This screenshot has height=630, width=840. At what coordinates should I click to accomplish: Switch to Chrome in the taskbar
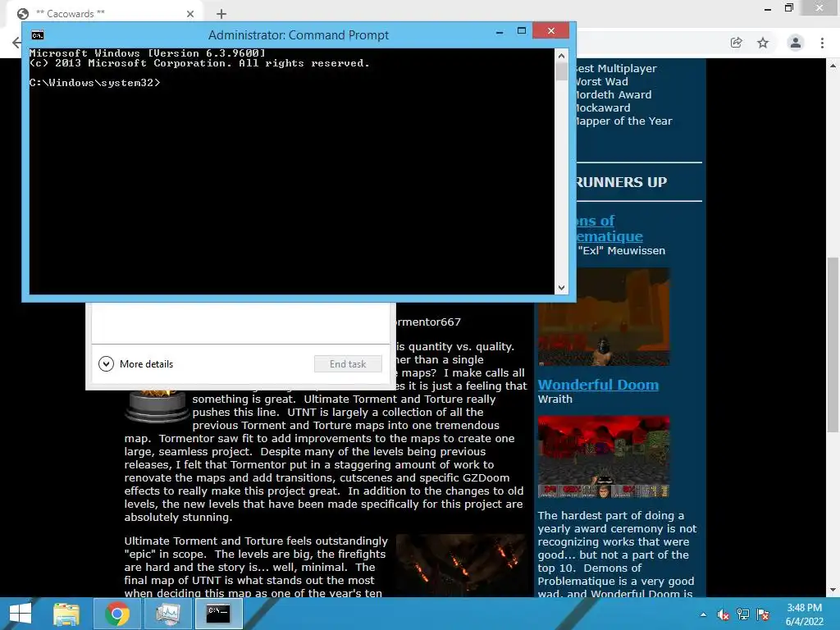(117, 614)
